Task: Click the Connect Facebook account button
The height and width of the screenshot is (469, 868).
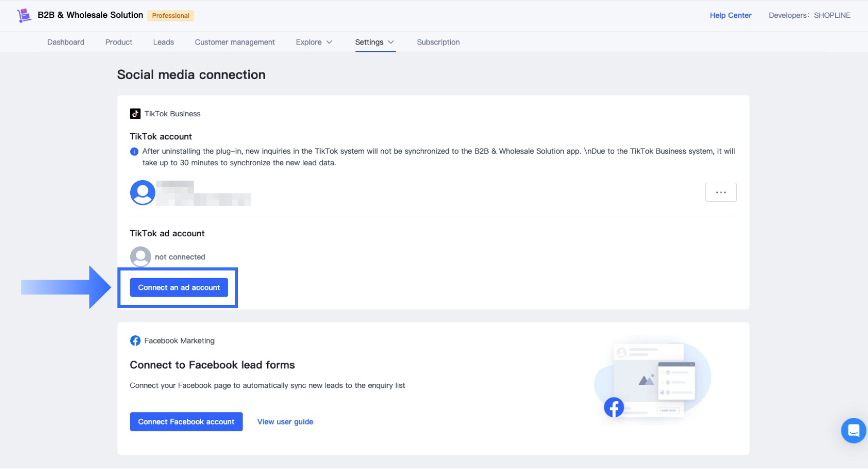Action: click(186, 422)
